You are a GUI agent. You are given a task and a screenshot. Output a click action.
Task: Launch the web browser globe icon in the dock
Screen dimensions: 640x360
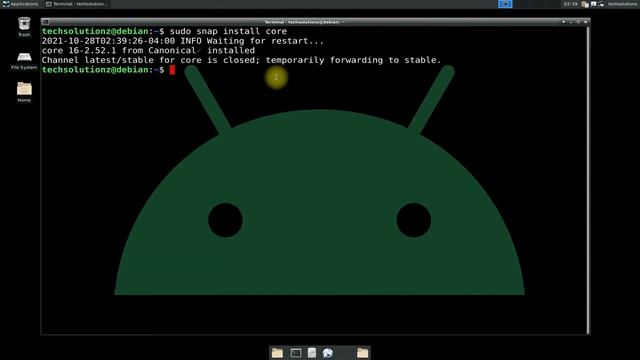(x=328, y=353)
